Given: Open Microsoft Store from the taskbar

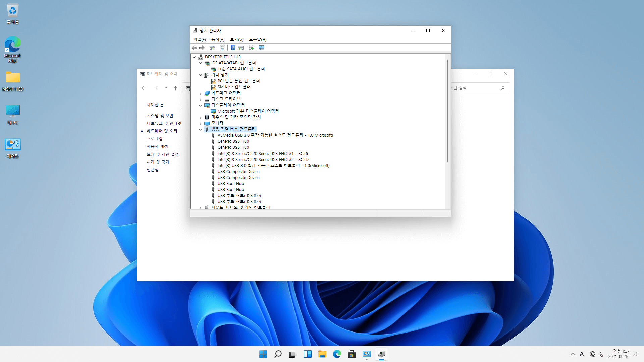Looking at the screenshot, I should [x=352, y=354].
